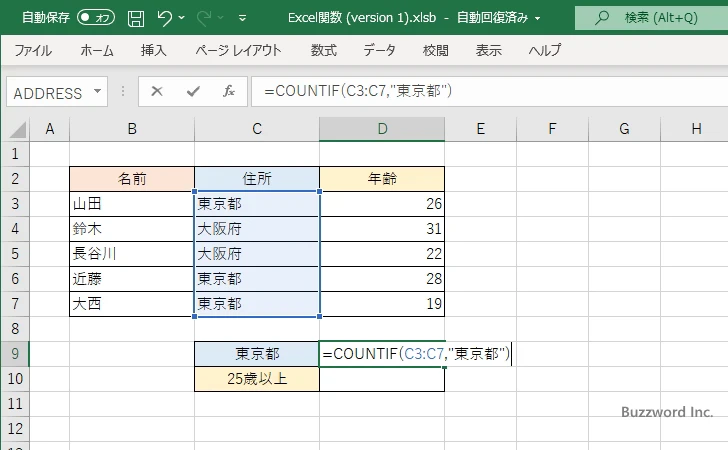Open the ファイル menu

[34, 50]
